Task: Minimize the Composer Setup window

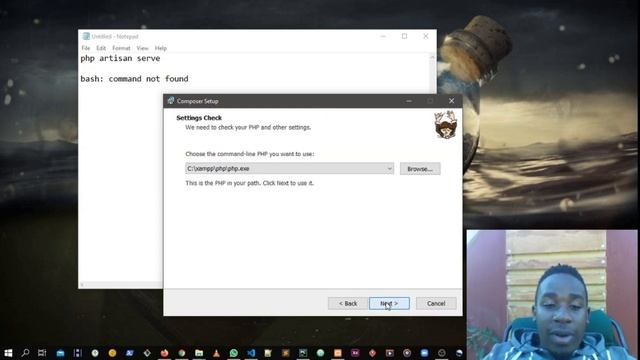Action: pyautogui.click(x=409, y=101)
